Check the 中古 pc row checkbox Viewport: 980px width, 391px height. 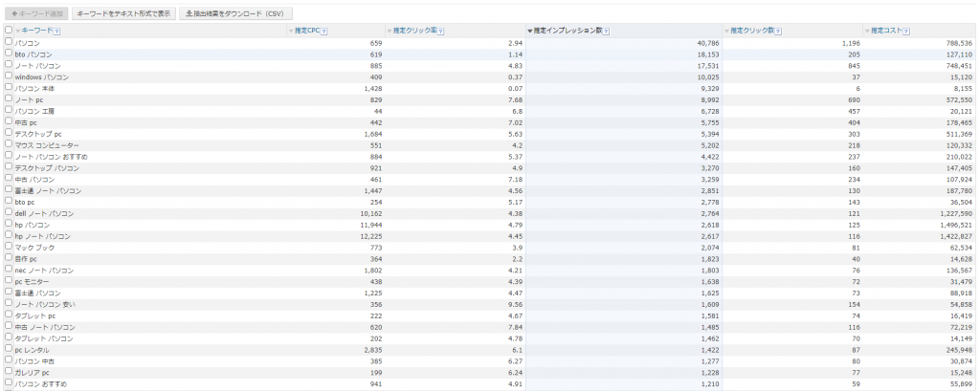[8, 121]
